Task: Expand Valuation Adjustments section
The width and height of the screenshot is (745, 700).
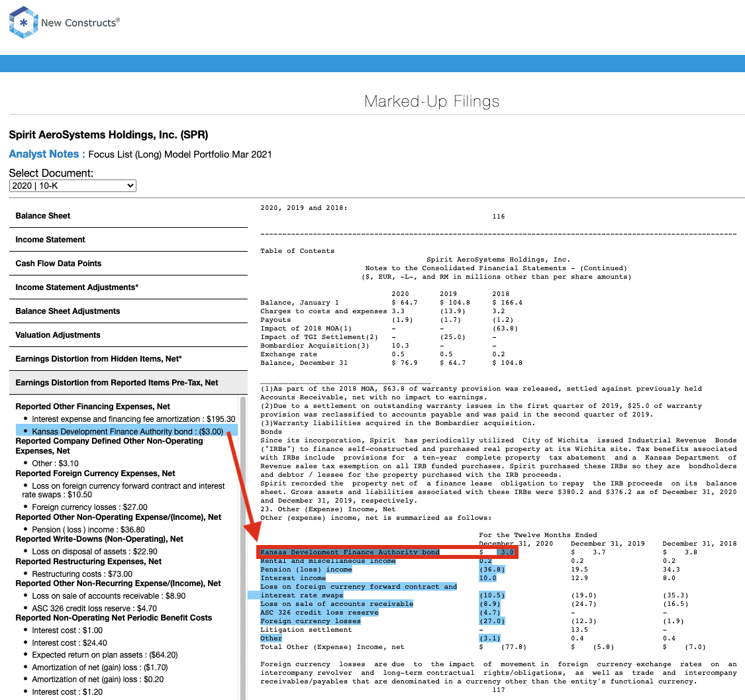Action: (128, 335)
